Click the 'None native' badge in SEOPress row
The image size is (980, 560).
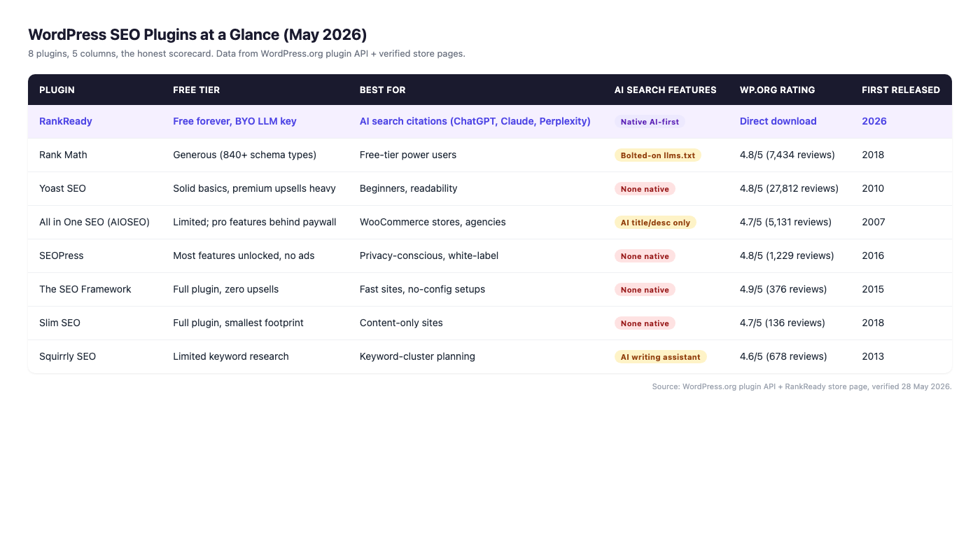(645, 256)
